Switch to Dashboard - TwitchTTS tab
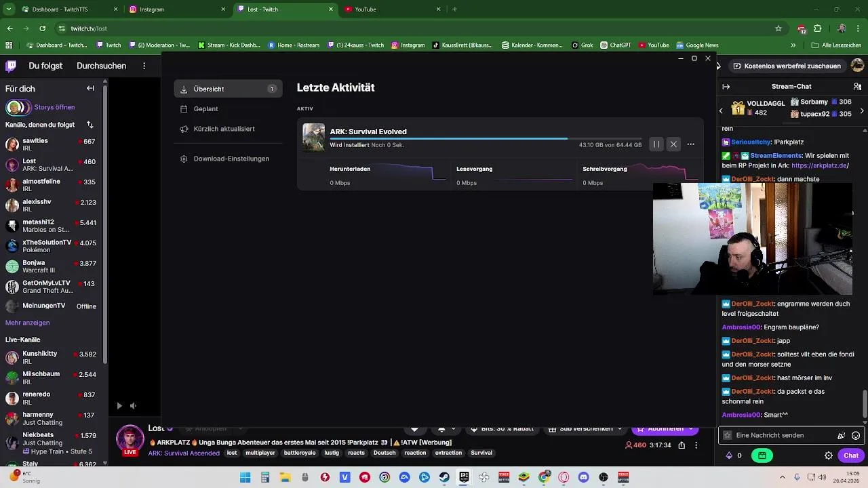This screenshot has height=488, width=868. coord(70,9)
